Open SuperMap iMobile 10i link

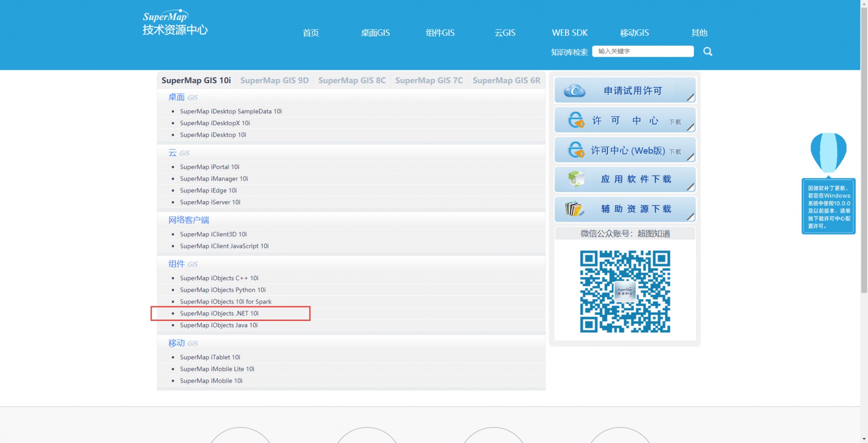click(x=211, y=381)
